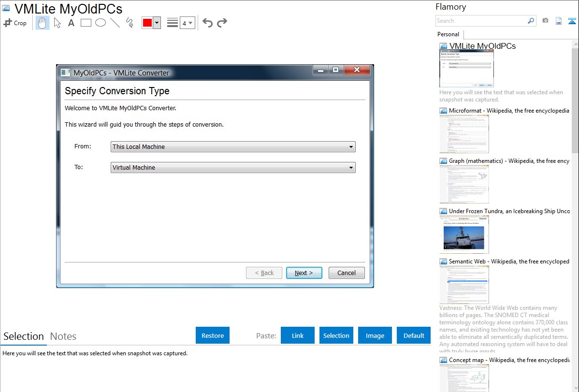Open the VMLite MyOldPCs snapshot thumbnail
The width and height of the screenshot is (579, 392).
click(466, 69)
